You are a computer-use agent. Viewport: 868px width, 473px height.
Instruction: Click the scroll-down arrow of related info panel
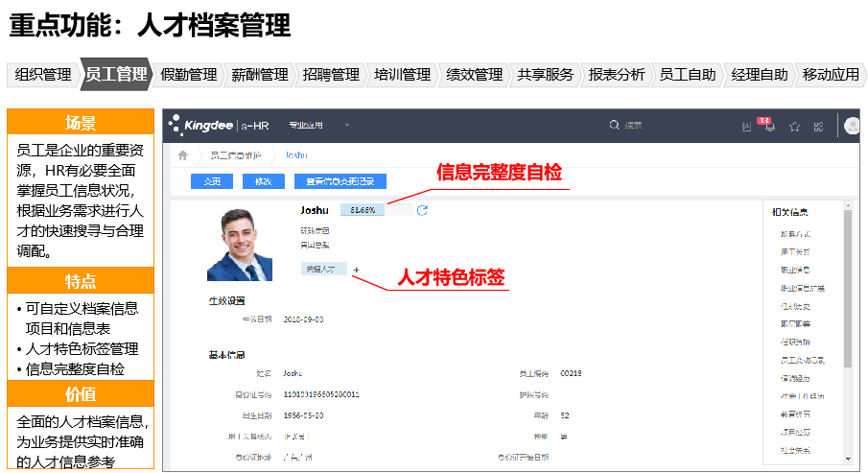[x=848, y=460]
